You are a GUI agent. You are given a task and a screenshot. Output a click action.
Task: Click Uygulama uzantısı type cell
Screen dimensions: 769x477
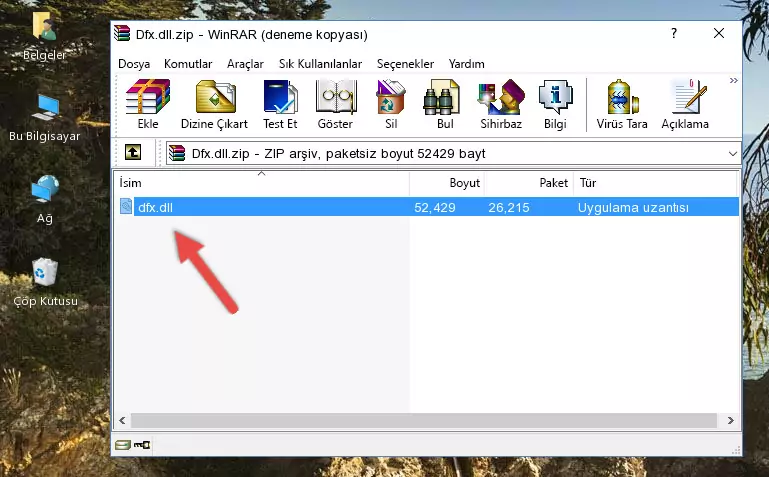coord(633,207)
